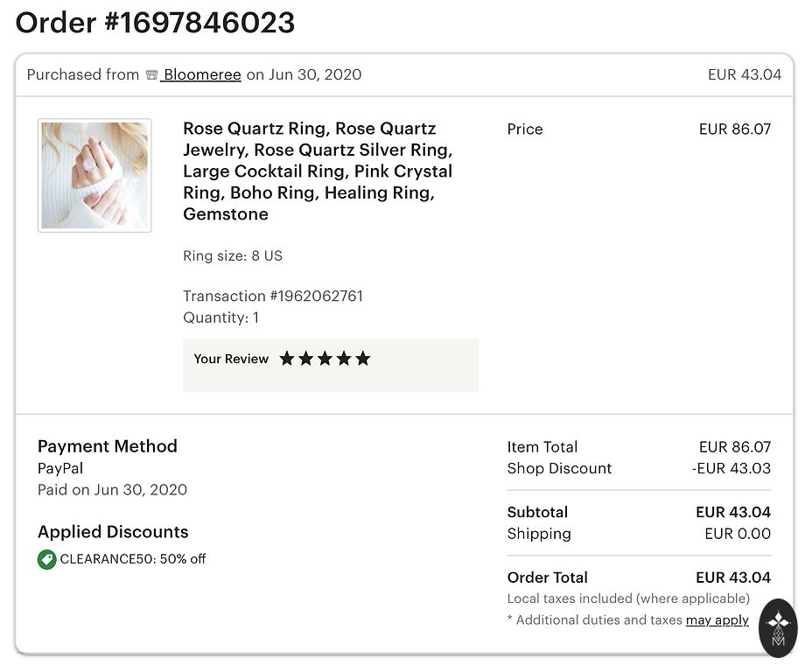Open the rose quartz ring product thumbnail
Screen dimensions: 812x672
94,176
